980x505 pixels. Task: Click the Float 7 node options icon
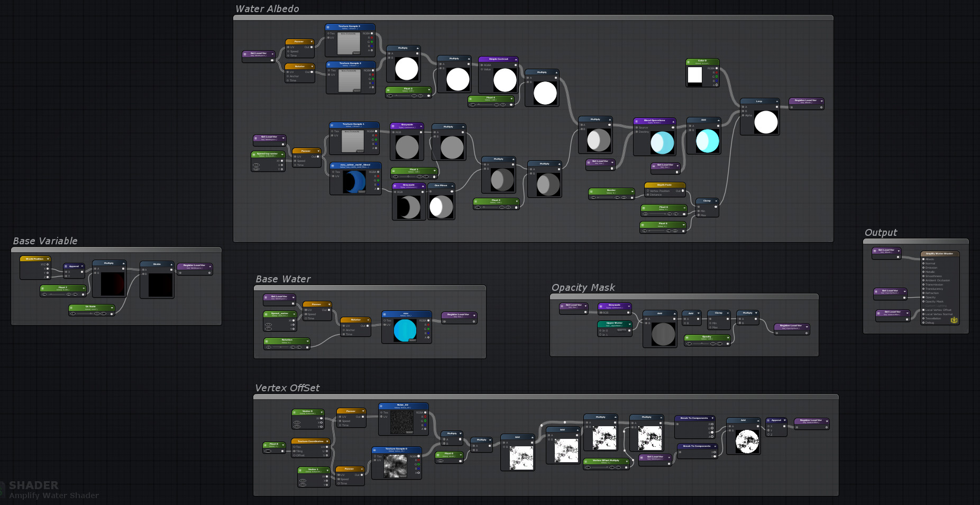(43, 288)
